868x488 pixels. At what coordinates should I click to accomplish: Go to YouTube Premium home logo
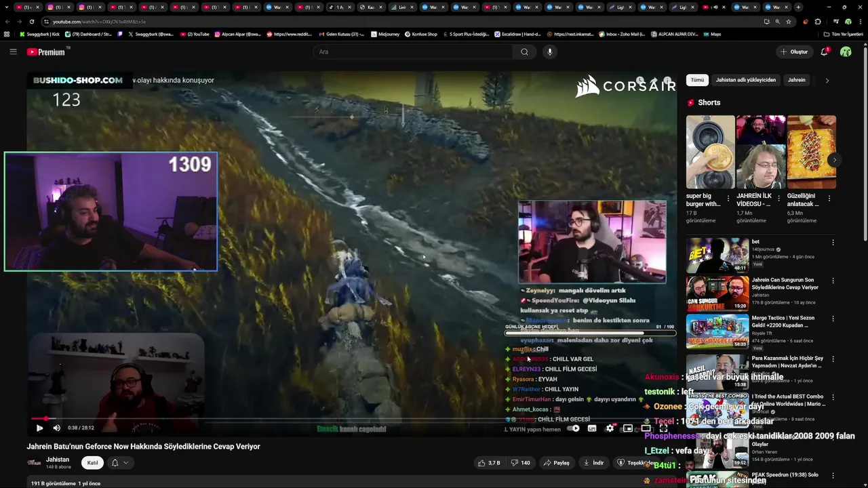point(47,52)
